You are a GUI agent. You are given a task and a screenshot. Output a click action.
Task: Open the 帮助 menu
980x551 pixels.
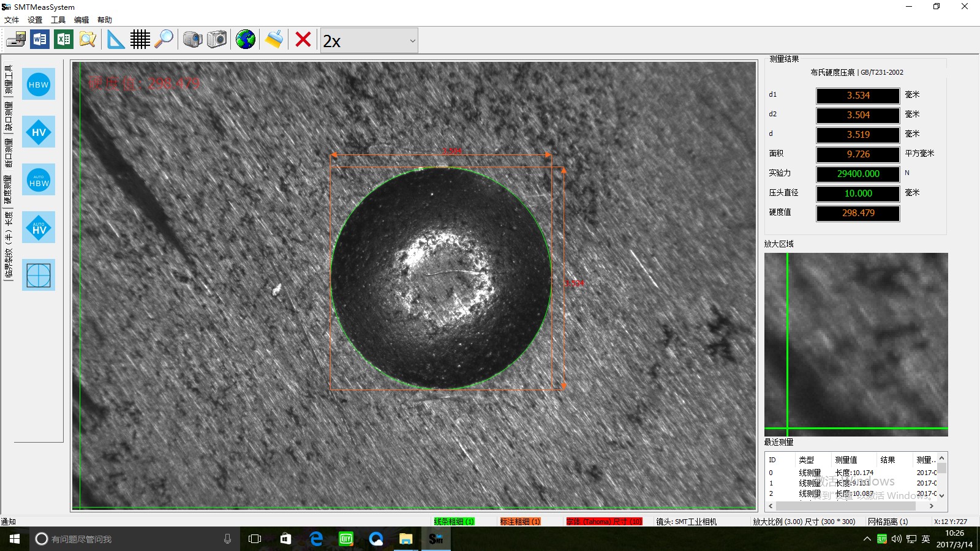(105, 20)
